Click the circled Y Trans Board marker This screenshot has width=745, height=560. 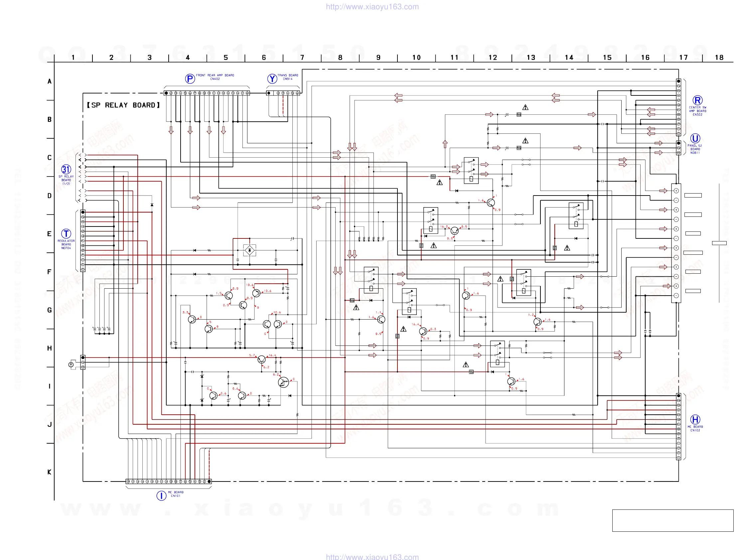(x=272, y=79)
